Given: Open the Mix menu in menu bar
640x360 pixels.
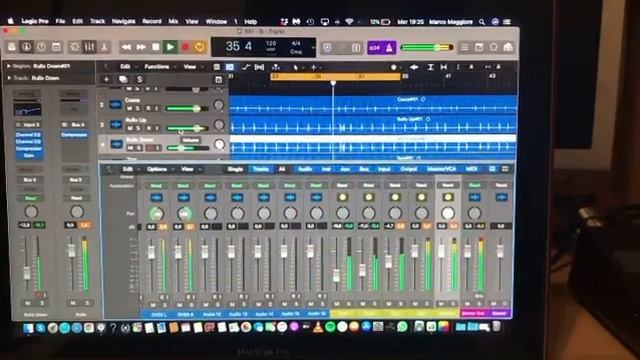Looking at the screenshot, I should click(x=173, y=21).
